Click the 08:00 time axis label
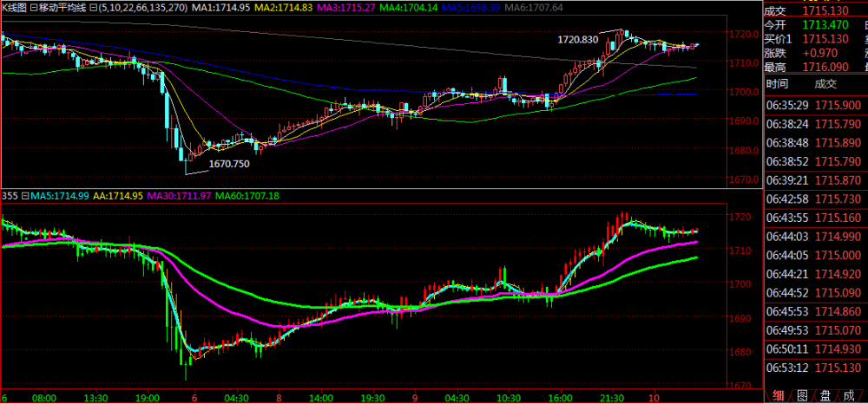This screenshot has width=868, height=404. pyautogui.click(x=44, y=397)
